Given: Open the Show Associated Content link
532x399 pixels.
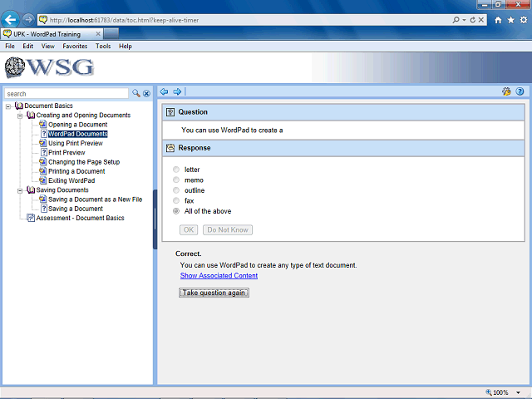Looking at the screenshot, I should 219,275.
